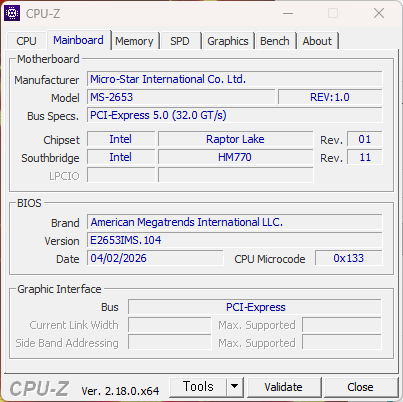The width and height of the screenshot is (403, 402).
Task: Click the Tools button
Action: click(x=198, y=387)
